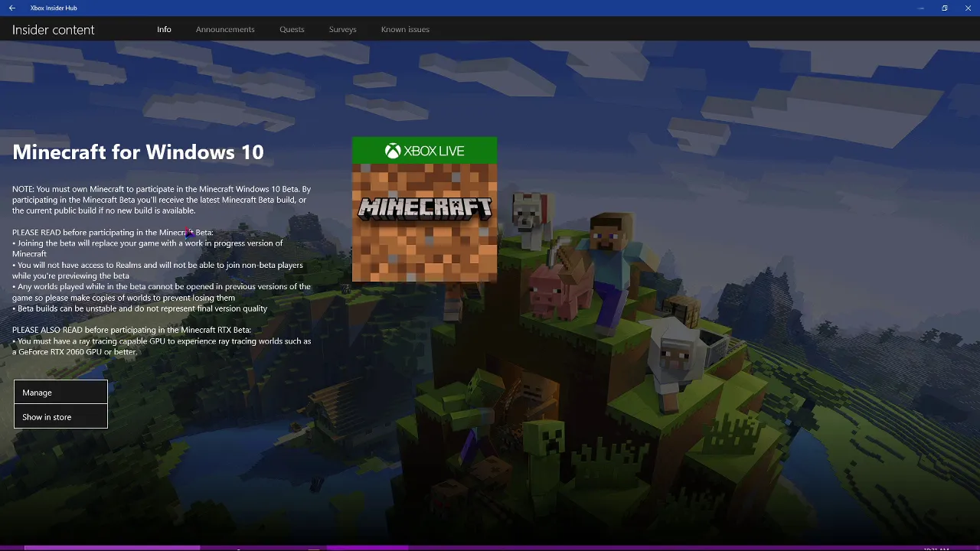This screenshot has height=551, width=980.
Task: Click the Xbox Insider Hub window title
Action: [x=54, y=8]
